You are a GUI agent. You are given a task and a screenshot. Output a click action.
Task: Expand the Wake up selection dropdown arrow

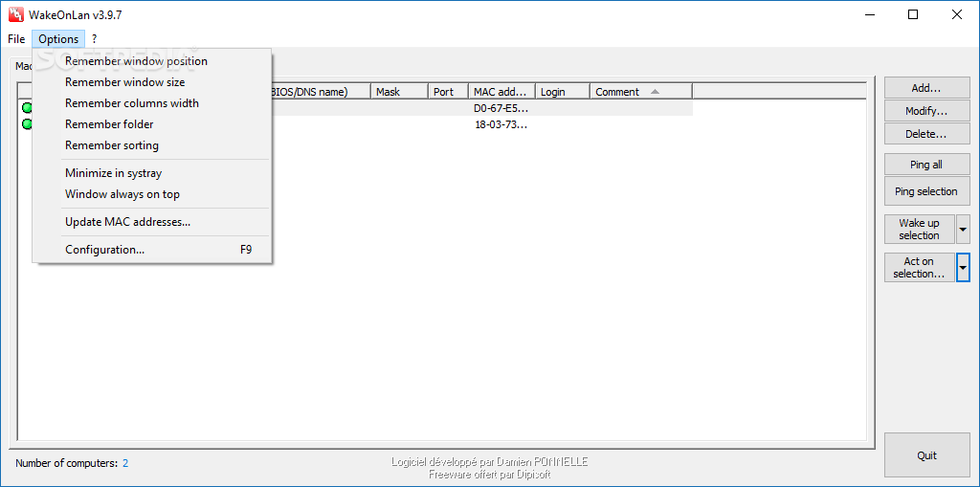tap(963, 230)
